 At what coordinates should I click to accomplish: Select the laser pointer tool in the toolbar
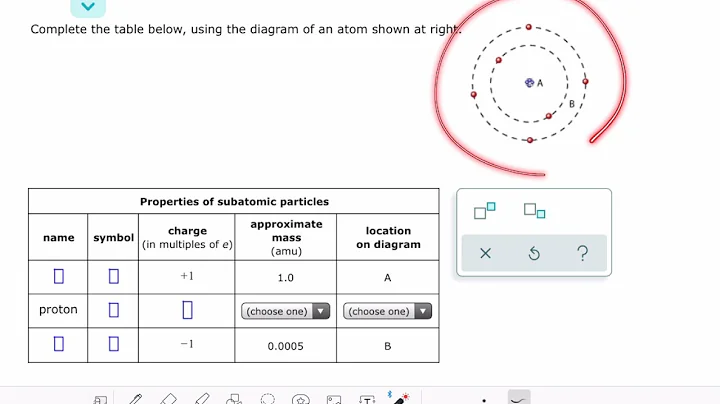click(x=399, y=398)
